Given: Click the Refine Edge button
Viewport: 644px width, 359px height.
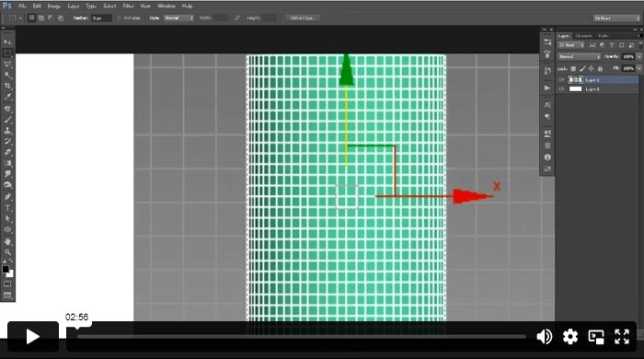Looking at the screenshot, I should click(x=303, y=18).
